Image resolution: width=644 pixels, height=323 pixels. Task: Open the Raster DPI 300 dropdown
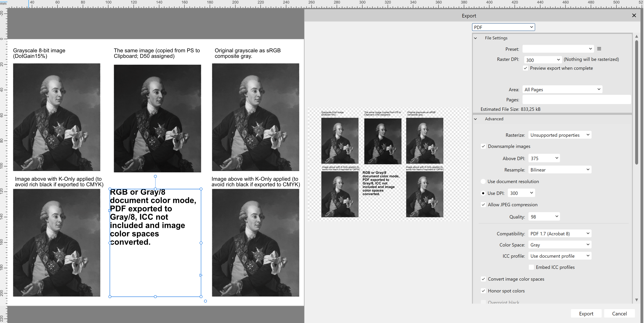(x=543, y=60)
